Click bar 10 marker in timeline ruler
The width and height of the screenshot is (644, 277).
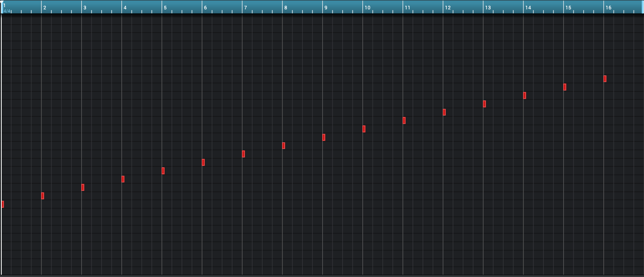click(367, 8)
